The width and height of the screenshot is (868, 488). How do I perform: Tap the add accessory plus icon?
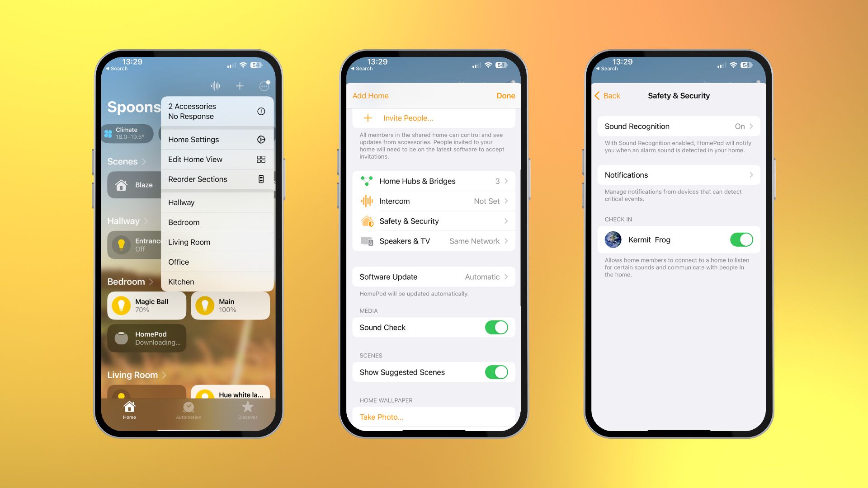240,86
